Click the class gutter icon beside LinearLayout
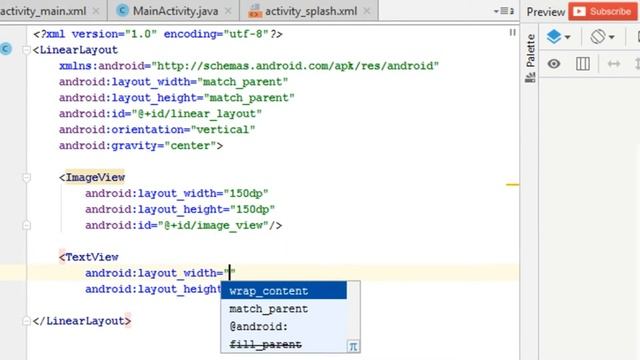This screenshot has height=360, width=640. [6, 49]
